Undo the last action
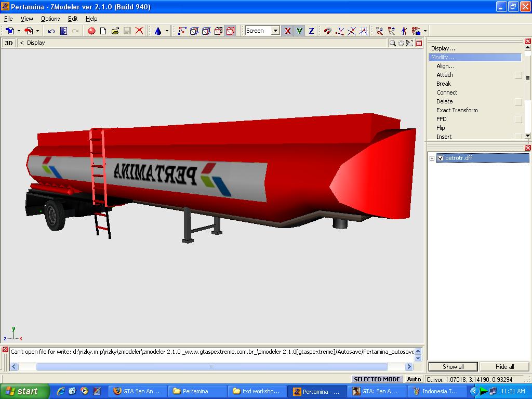This screenshot has height=399, width=532. (51, 31)
